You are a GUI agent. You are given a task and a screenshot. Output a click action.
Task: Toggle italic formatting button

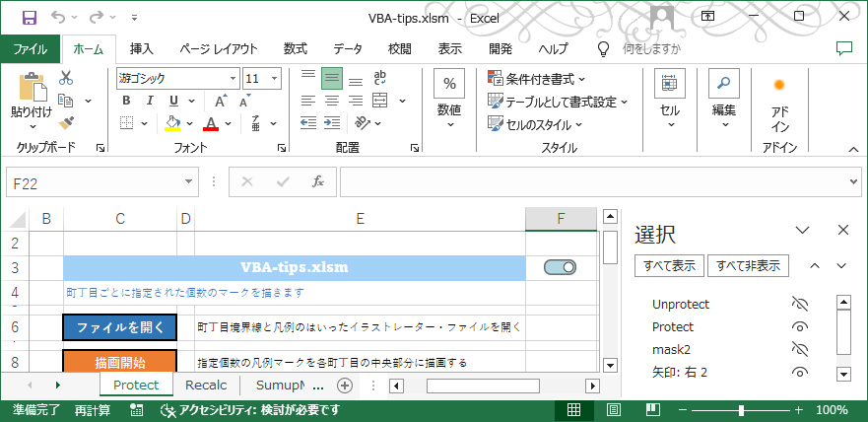tap(150, 101)
